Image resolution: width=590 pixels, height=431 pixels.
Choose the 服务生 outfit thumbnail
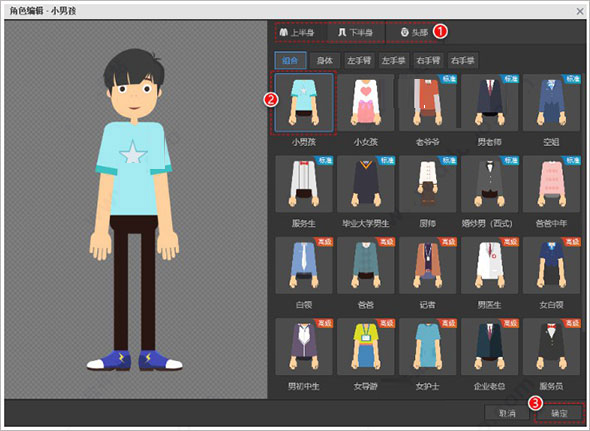tap(304, 184)
